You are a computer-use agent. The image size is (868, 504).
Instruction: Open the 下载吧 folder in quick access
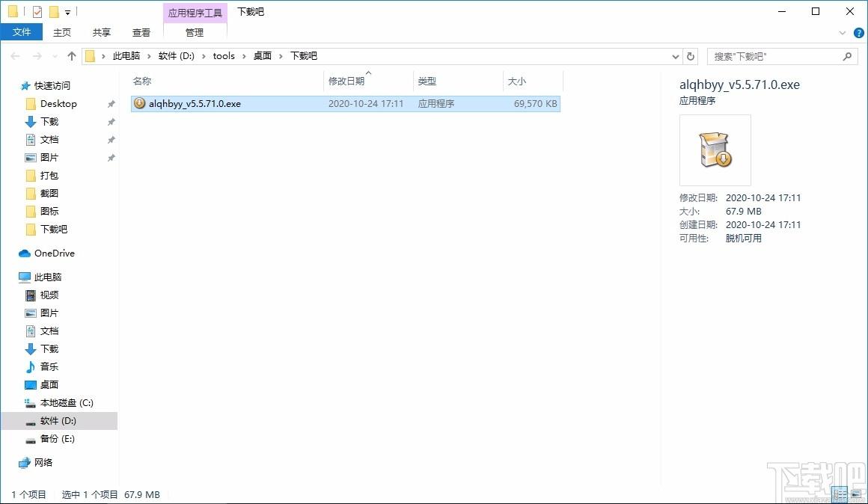point(54,229)
